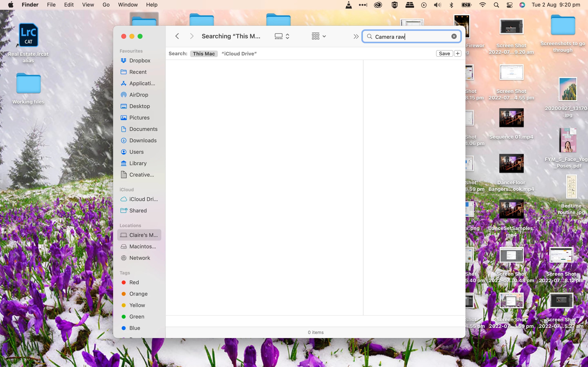Select the Red tag

[134, 283]
